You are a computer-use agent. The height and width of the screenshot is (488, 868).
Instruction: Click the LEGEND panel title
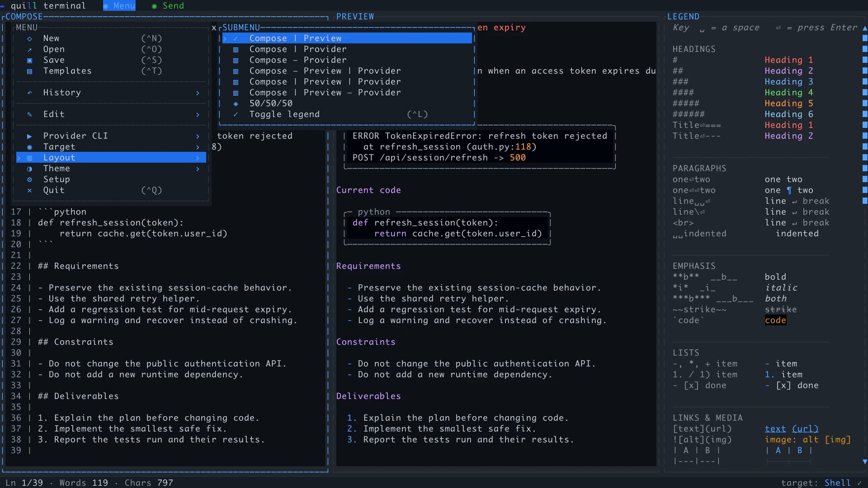pos(683,17)
